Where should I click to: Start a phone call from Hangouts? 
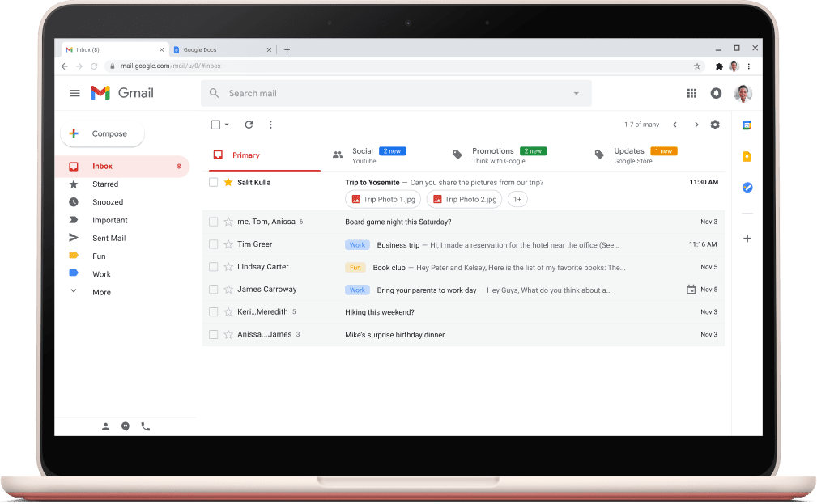coord(145,426)
